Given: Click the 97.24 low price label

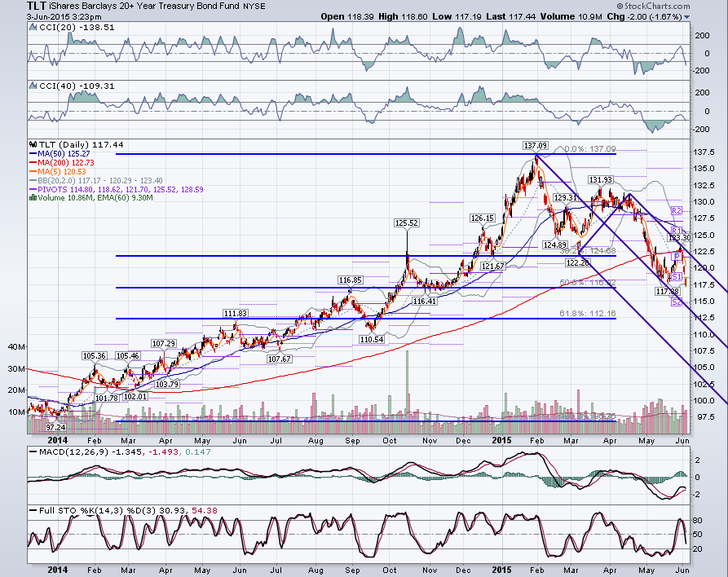Looking at the screenshot, I should click(55, 427).
